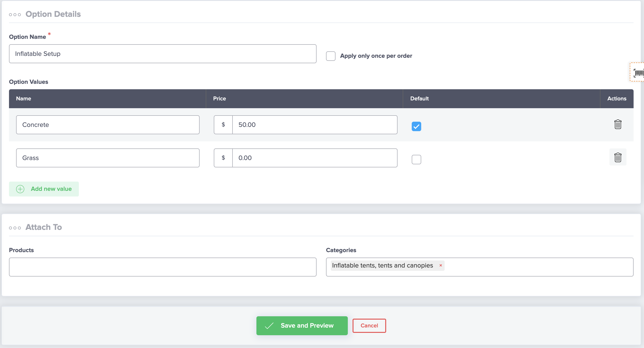Click the Grass price 0.00 field
644x348 pixels.
(x=314, y=158)
